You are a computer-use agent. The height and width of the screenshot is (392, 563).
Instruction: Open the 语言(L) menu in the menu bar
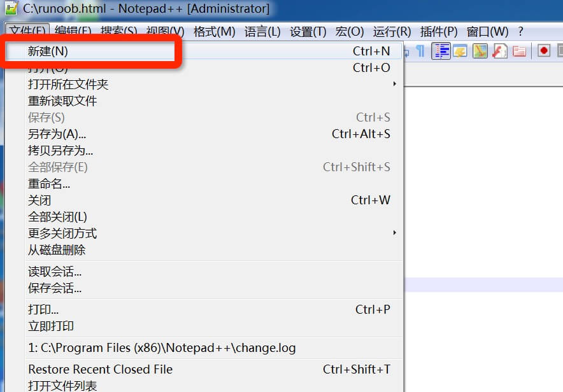tap(262, 31)
